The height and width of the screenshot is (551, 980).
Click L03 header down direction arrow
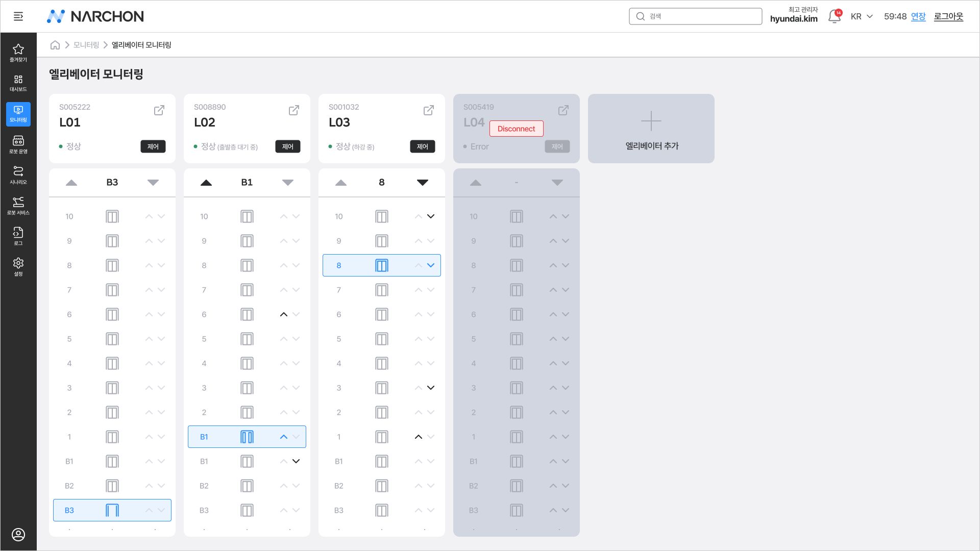423,183
